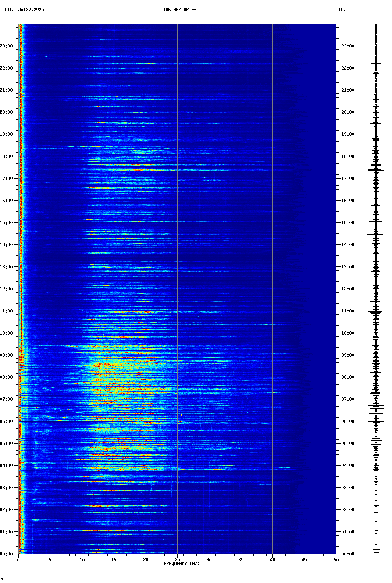Click 10:00 on the right time axis

348,333
